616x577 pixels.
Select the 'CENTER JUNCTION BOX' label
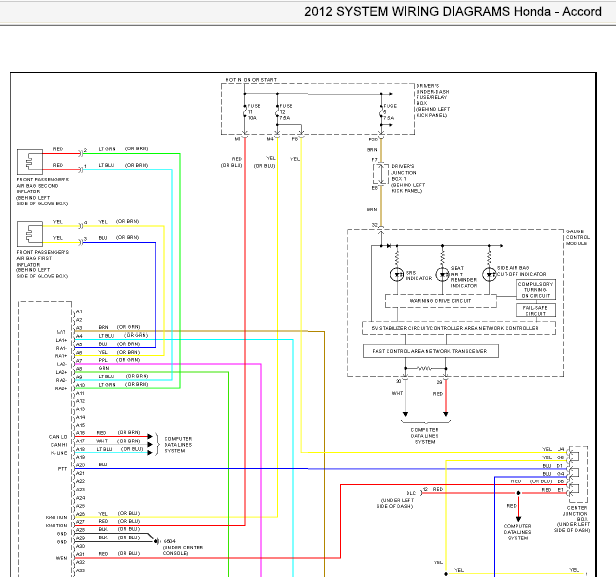click(575, 514)
